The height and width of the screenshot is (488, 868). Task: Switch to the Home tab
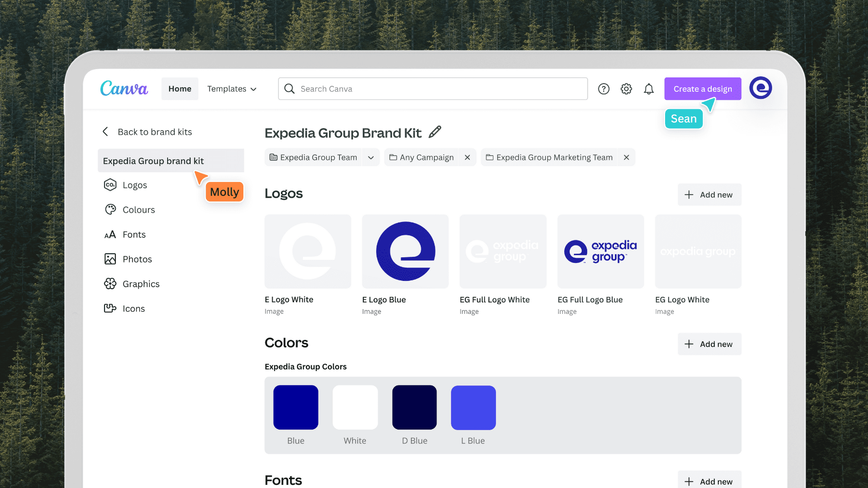pos(179,89)
